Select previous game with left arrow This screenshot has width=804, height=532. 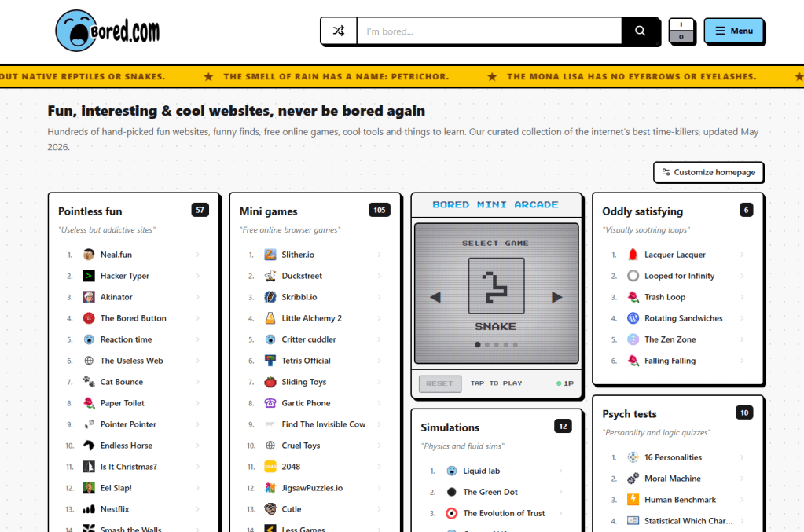click(435, 297)
